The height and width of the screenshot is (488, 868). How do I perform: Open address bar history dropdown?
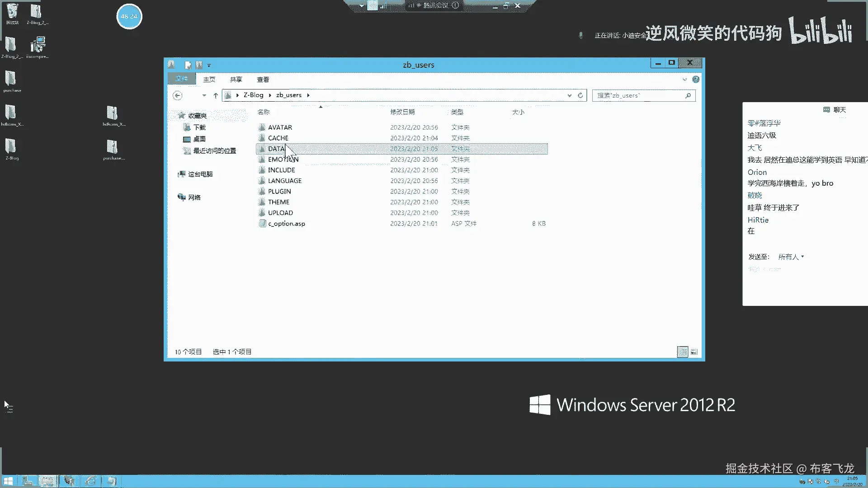569,95
